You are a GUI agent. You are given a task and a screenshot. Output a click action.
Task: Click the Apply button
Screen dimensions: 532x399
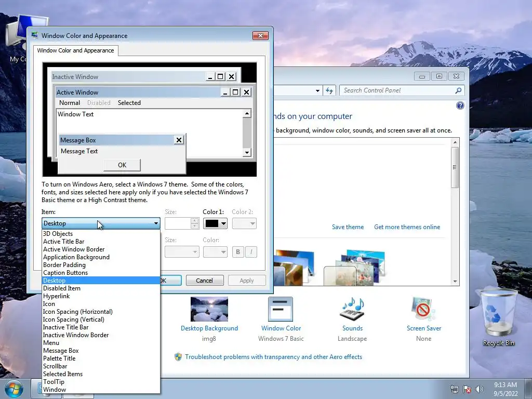click(x=247, y=281)
